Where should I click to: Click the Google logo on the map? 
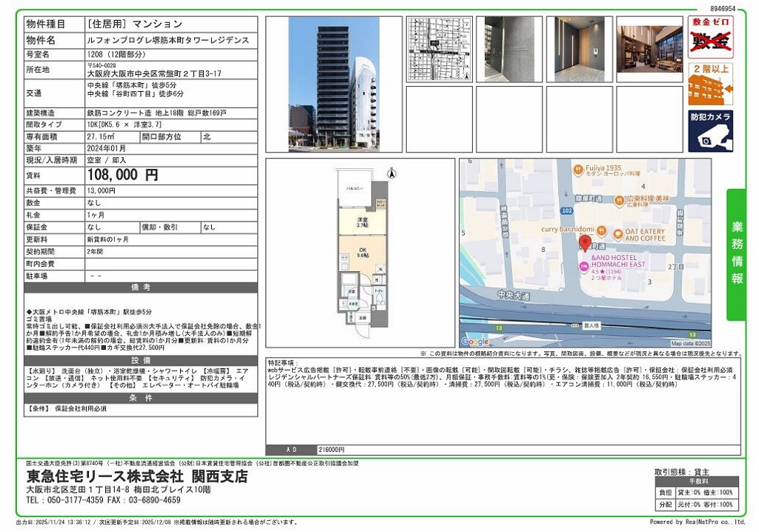coord(475,342)
